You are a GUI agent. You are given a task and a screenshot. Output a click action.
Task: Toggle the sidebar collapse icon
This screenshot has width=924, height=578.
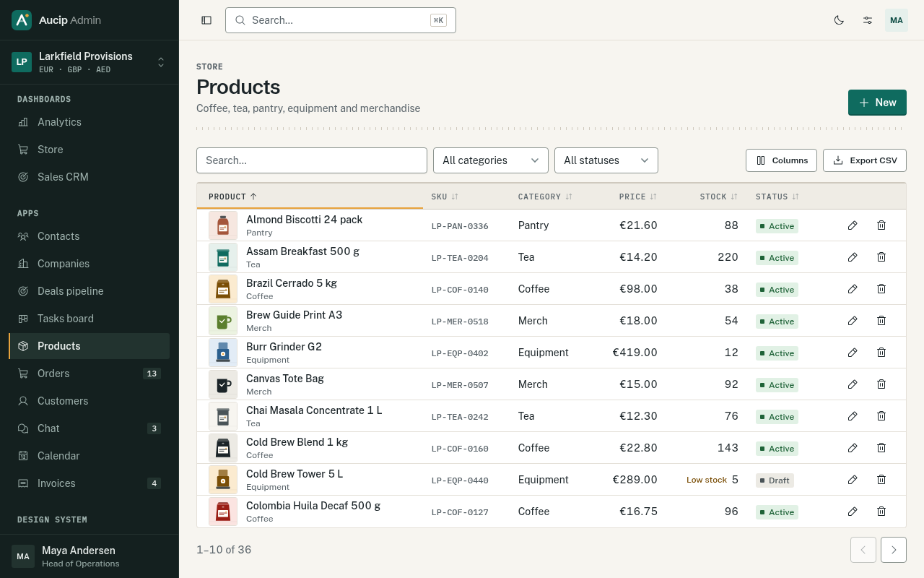pos(206,20)
